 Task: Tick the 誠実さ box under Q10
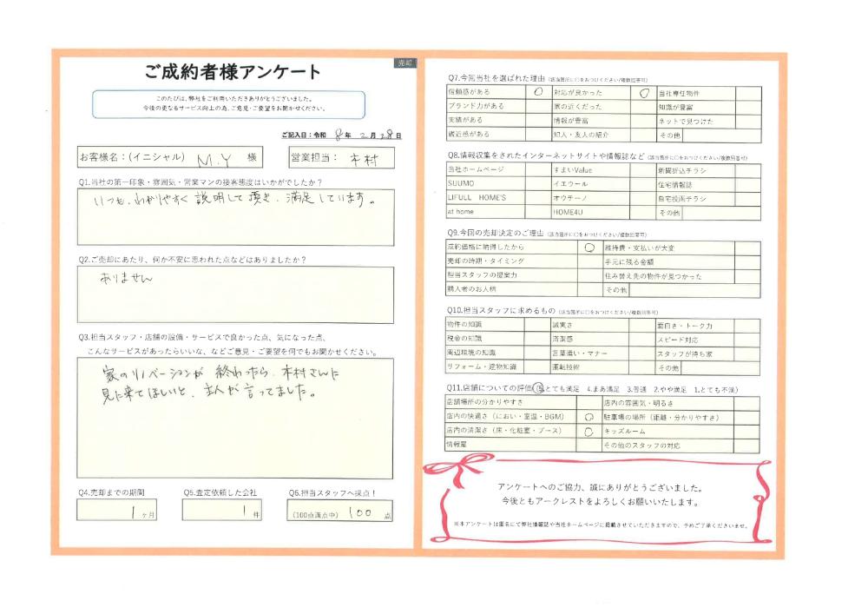(641, 324)
